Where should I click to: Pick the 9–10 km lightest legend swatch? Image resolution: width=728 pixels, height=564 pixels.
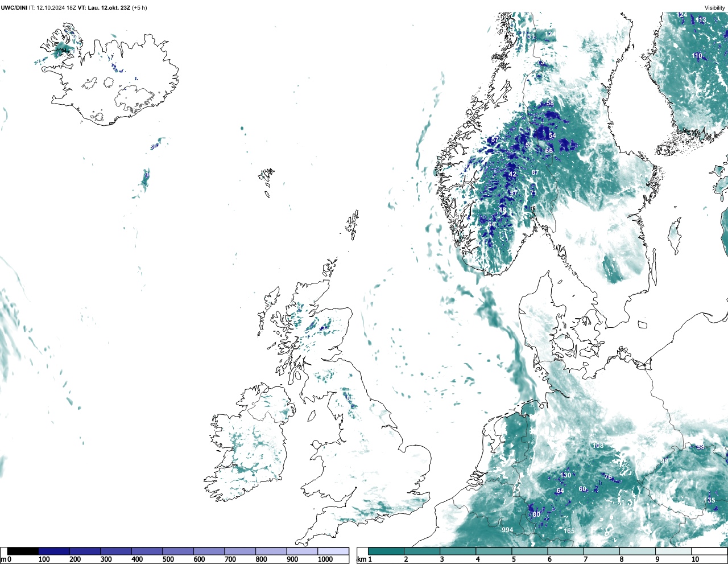(x=674, y=551)
